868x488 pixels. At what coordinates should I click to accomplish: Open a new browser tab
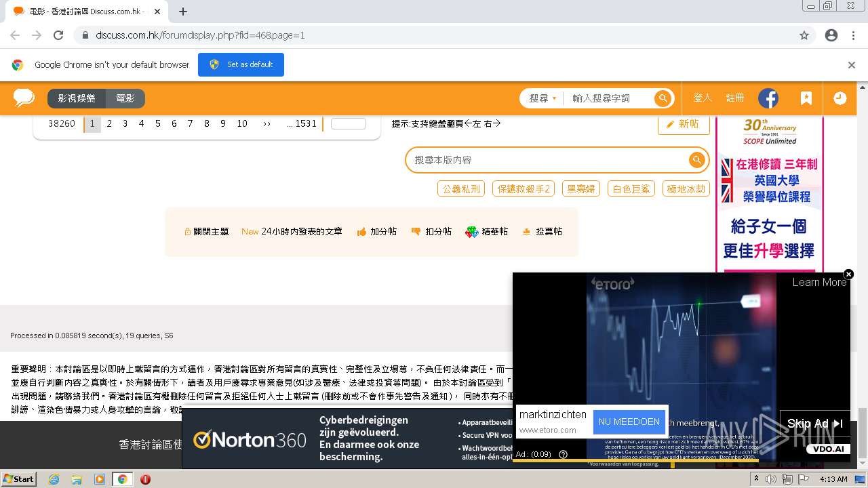[183, 12]
